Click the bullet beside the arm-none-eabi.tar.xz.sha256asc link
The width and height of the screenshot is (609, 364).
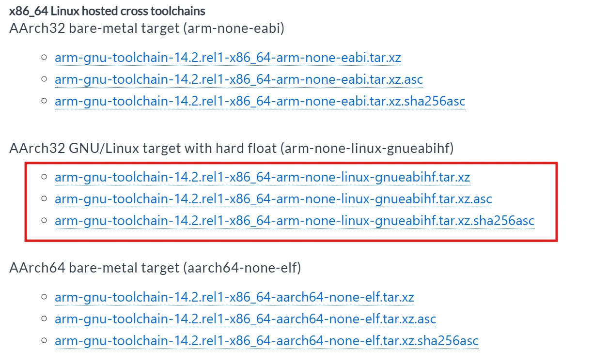pyautogui.click(x=44, y=101)
